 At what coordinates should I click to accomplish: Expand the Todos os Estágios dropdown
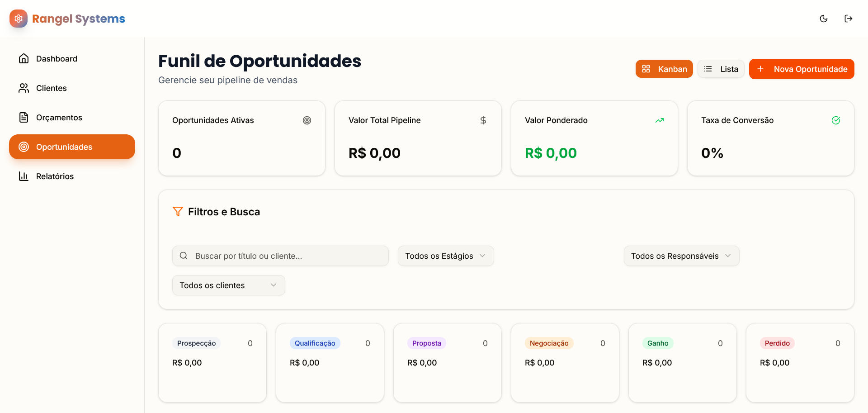coord(446,256)
